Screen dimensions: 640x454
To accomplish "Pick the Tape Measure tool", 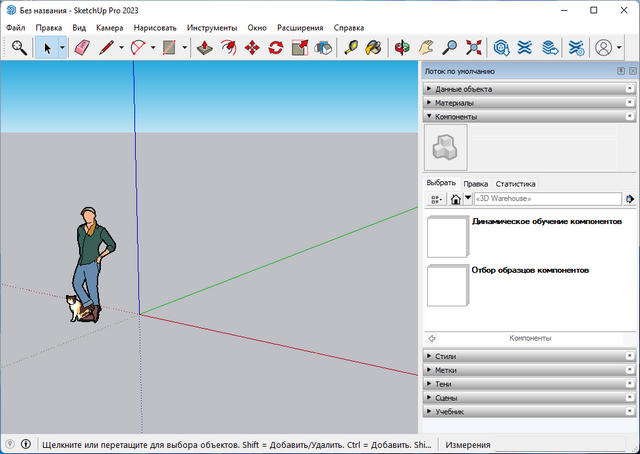I will coord(351,47).
